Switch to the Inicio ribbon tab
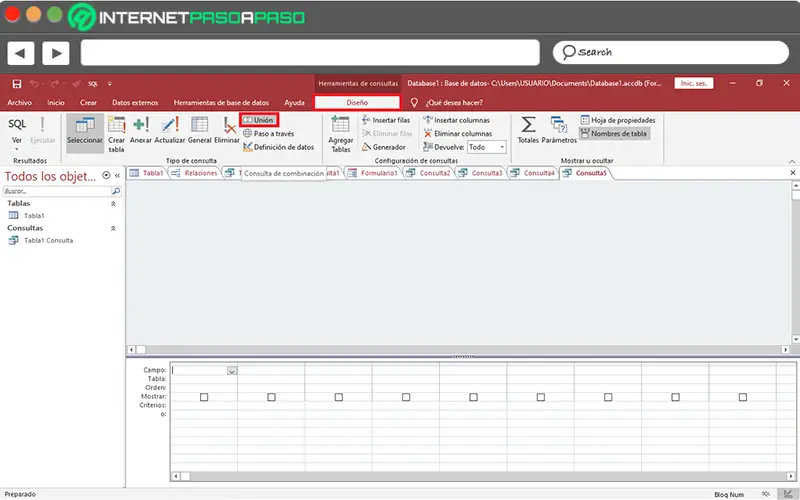Screen dimensions: 800x500 [56, 103]
